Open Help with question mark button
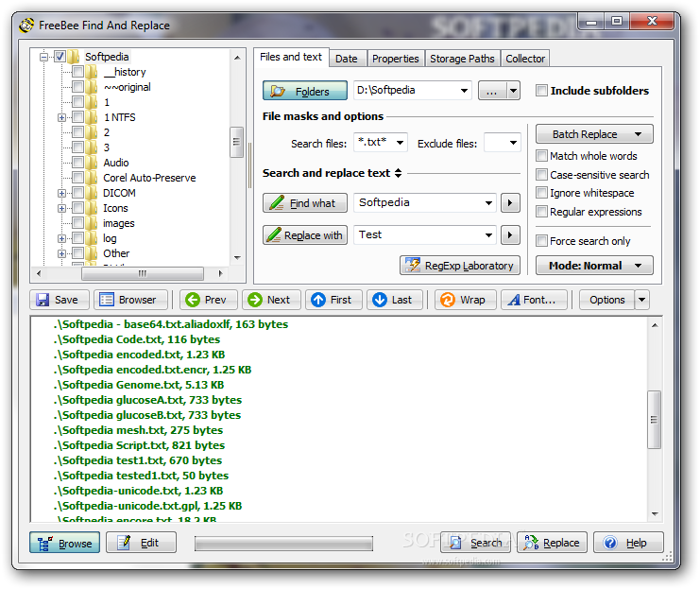The width and height of the screenshot is (700, 589). [x=628, y=543]
